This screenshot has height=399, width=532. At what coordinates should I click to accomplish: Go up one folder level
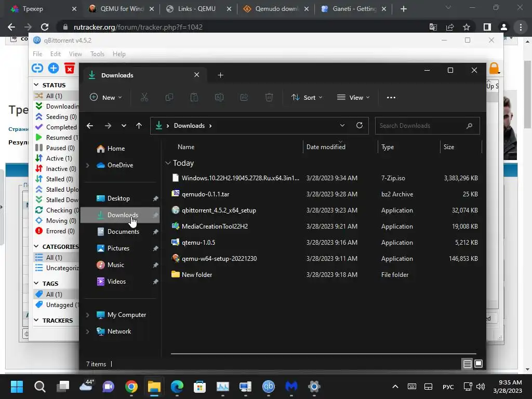click(139, 126)
